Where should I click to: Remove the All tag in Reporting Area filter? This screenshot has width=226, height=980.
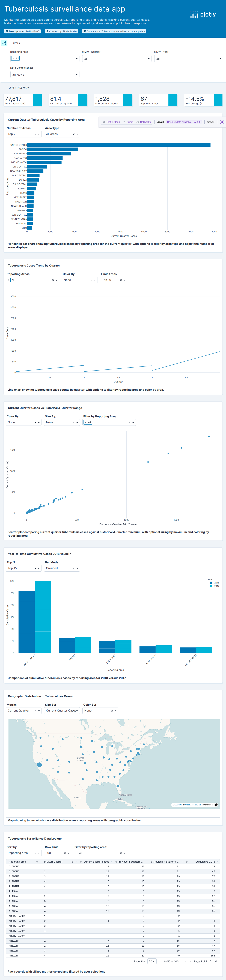pyautogui.click(x=13, y=58)
